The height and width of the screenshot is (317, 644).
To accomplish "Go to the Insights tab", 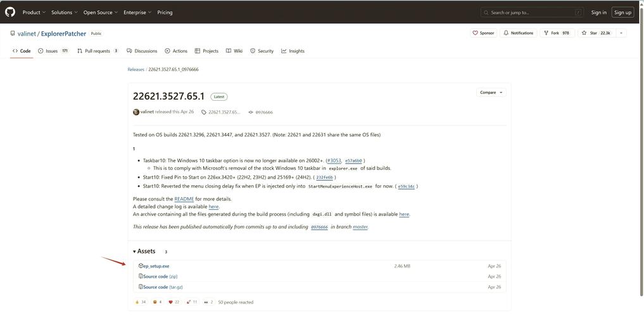I will [293, 51].
